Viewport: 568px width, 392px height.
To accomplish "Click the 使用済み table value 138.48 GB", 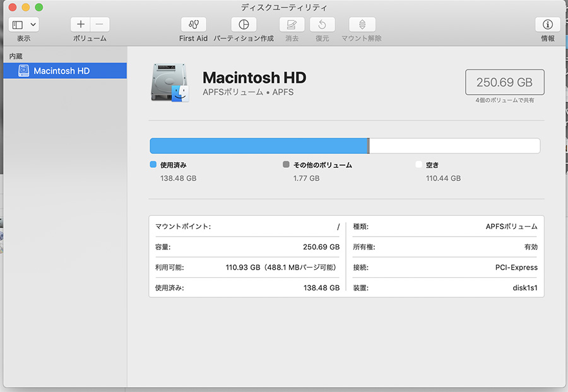I will (x=321, y=288).
